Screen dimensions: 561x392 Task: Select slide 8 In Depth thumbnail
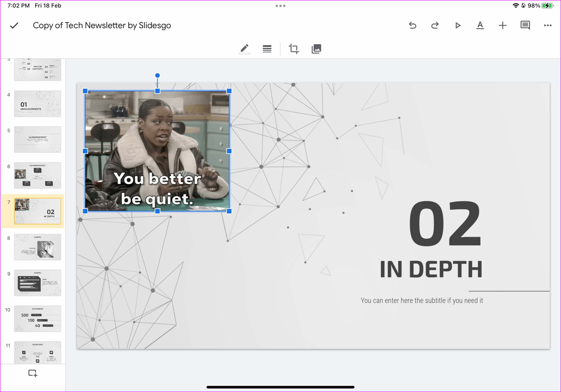(x=37, y=247)
